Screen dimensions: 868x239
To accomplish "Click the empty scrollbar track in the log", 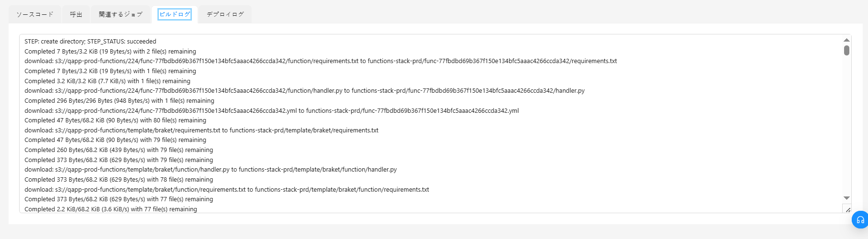I will (846, 124).
